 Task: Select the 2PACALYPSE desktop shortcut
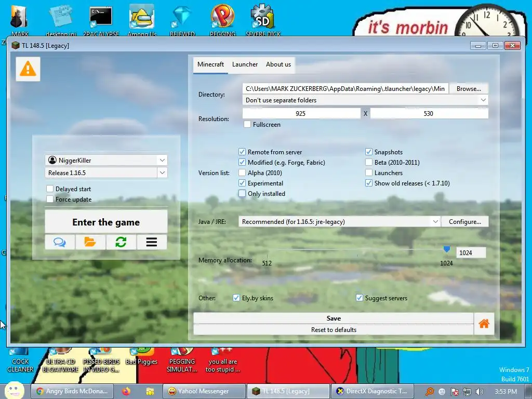tap(101, 20)
